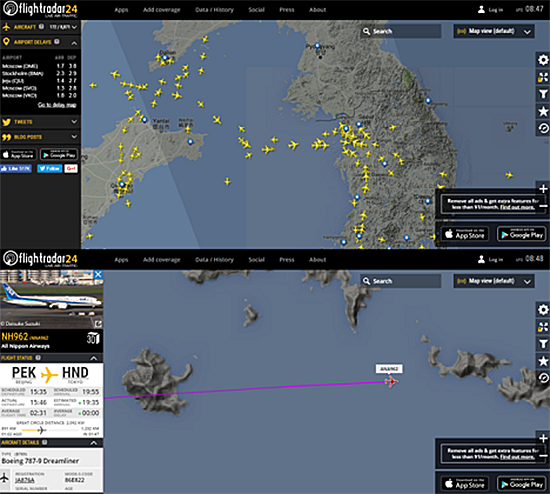Select the Moscow (DME) delay row
This screenshot has width=550, height=494.
tap(39, 66)
